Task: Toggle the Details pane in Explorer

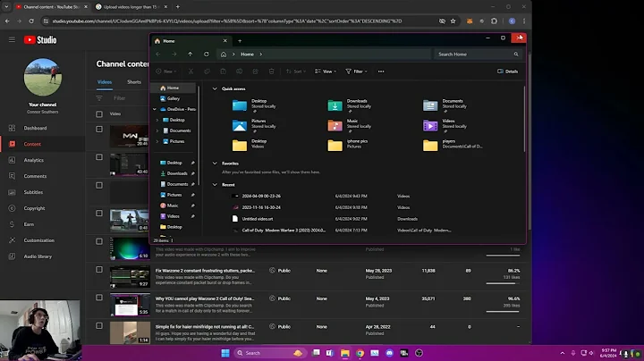Action: point(508,71)
